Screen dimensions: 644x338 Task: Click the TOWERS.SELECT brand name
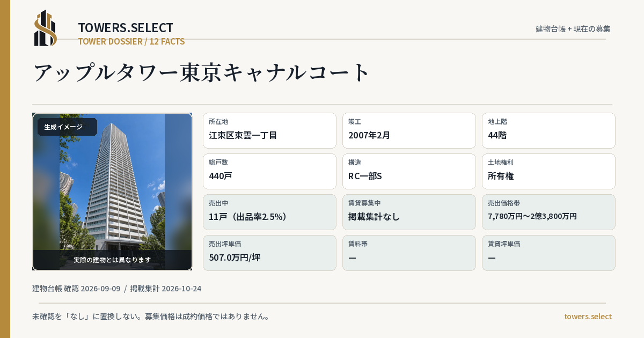point(126,28)
